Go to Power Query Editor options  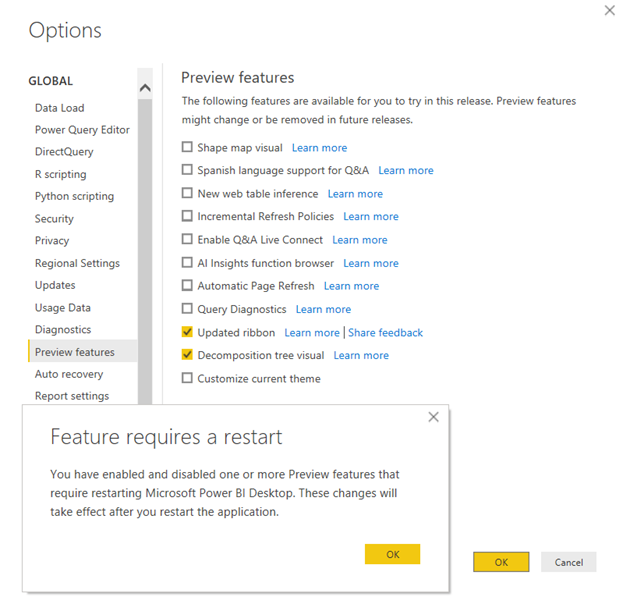point(82,130)
